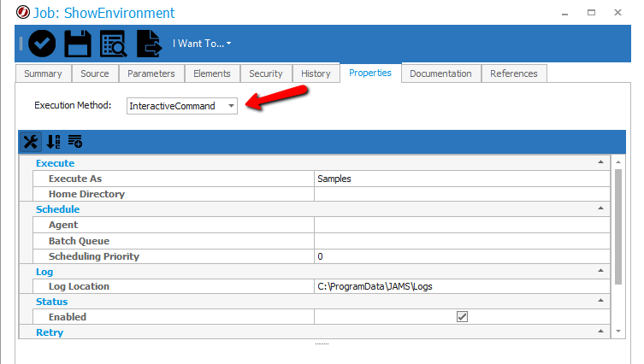644x364 pixels.
Task: Select the 'Enabled' property label
Action: click(68, 317)
